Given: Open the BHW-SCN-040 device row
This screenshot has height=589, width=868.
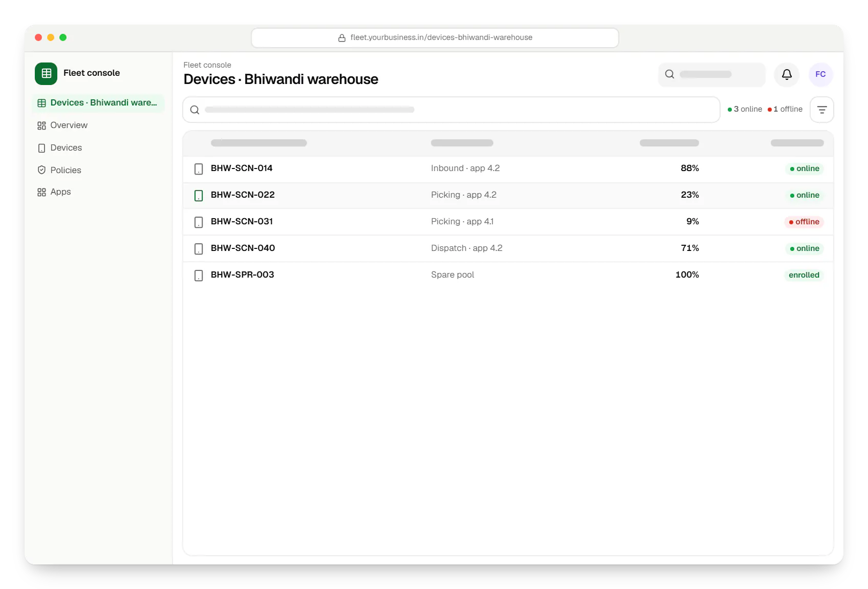Looking at the screenshot, I should point(508,248).
